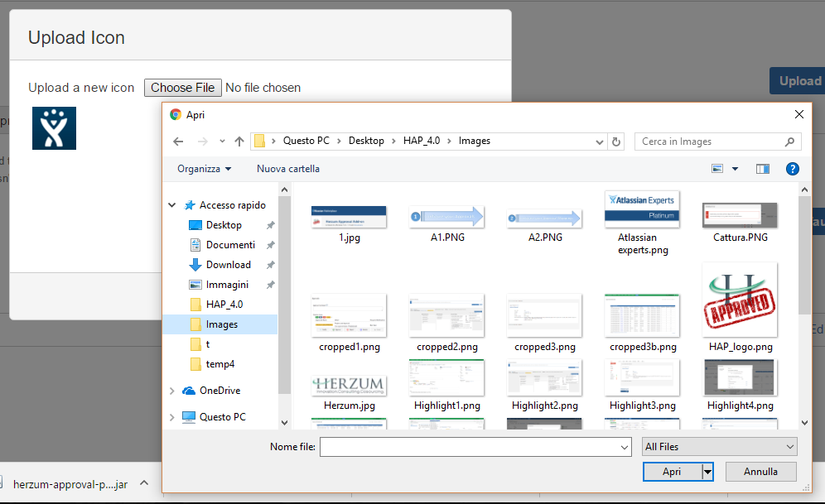Open the help question mark icon

pos(793,169)
